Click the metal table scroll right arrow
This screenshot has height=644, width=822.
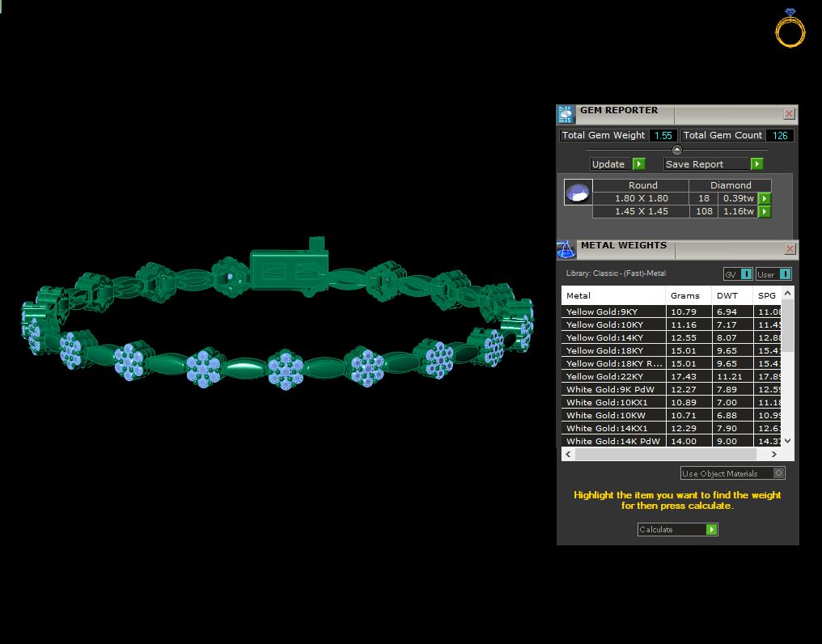click(x=774, y=454)
